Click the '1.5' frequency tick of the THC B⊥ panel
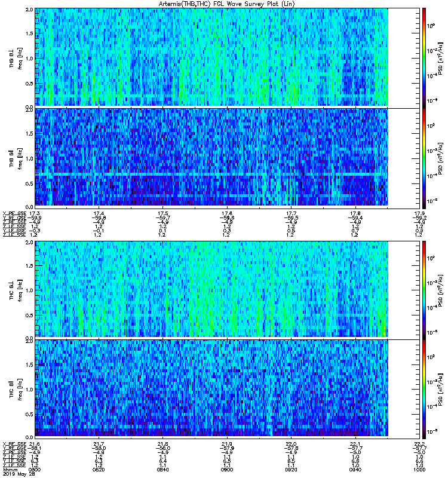Viewport: 448px width, 478px height. point(29,266)
